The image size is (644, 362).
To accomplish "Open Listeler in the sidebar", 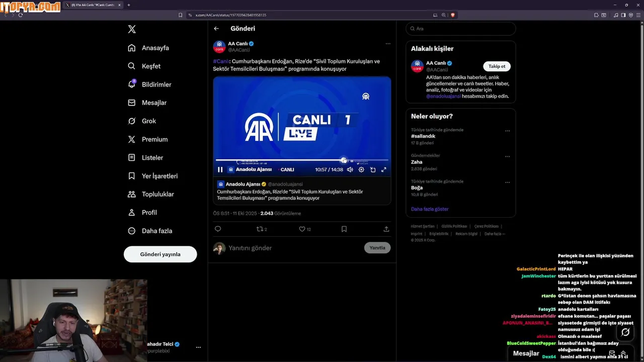I will pyautogui.click(x=145, y=157).
